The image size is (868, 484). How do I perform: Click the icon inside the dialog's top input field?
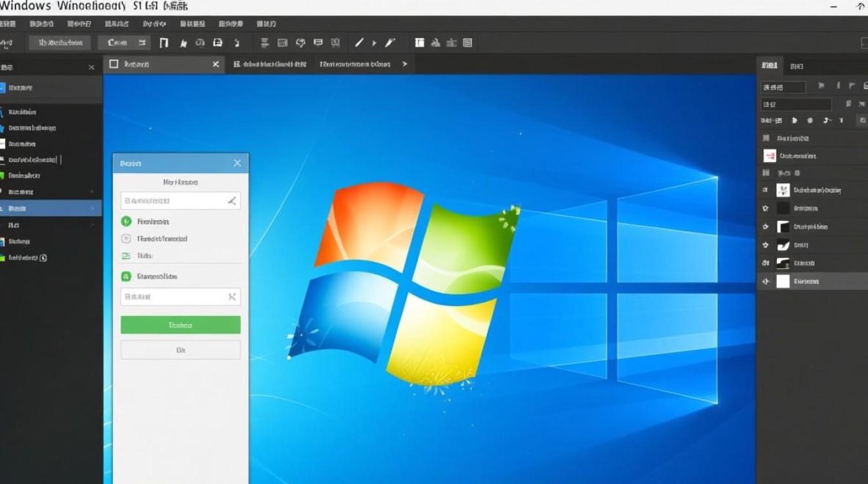(232, 201)
